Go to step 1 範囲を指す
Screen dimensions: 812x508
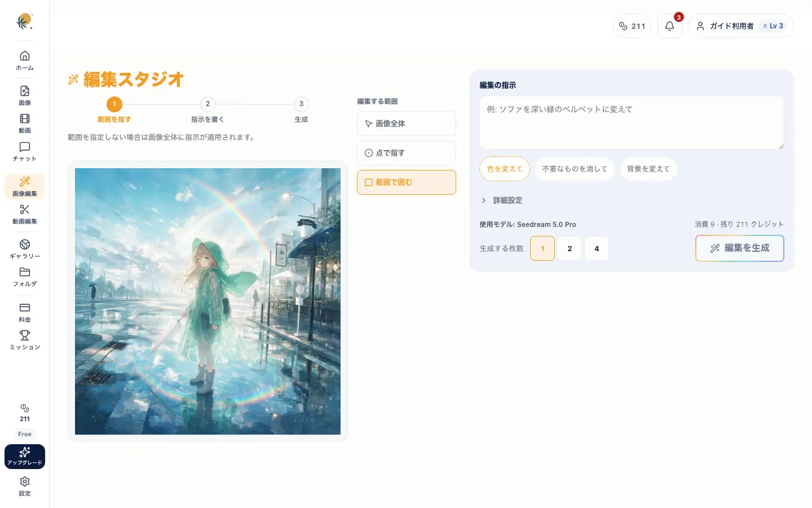click(114, 110)
